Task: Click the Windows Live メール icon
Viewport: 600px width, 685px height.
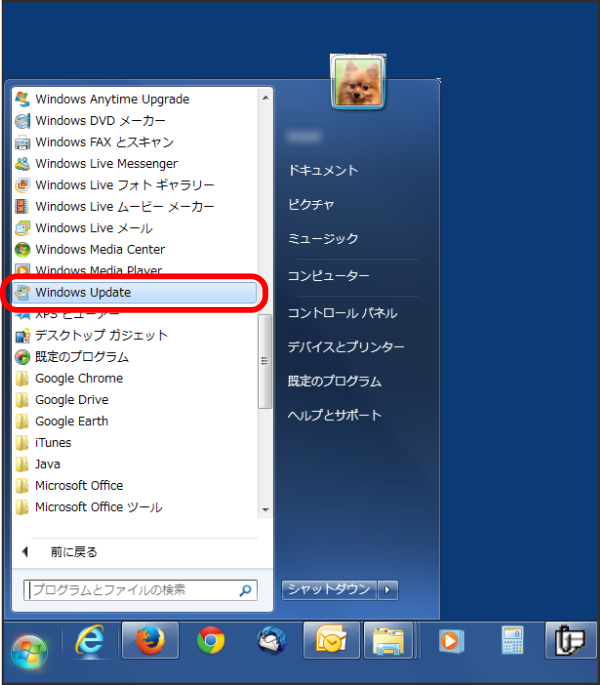Action: (x=22, y=228)
